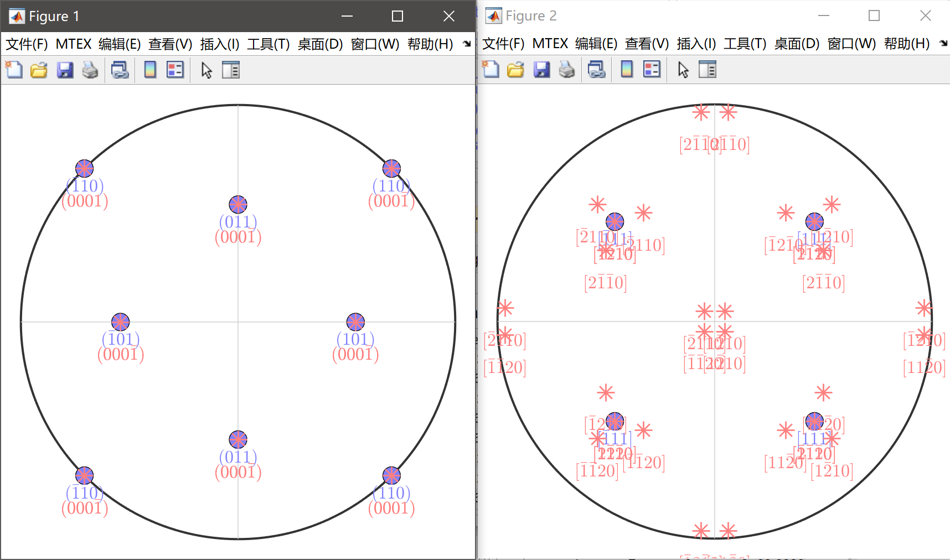
Task: Open 插入(I) menu in Figure 1
Action: pyautogui.click(x=220, y=44)
